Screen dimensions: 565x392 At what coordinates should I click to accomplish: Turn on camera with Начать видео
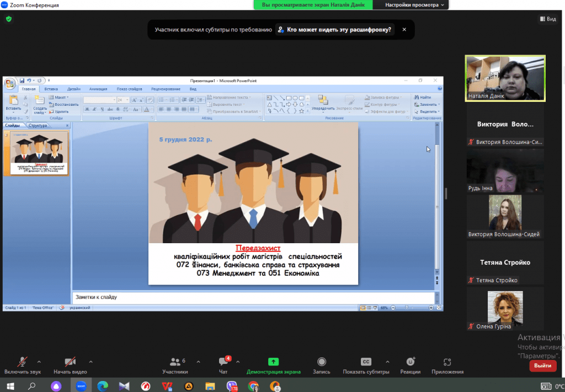70,365
